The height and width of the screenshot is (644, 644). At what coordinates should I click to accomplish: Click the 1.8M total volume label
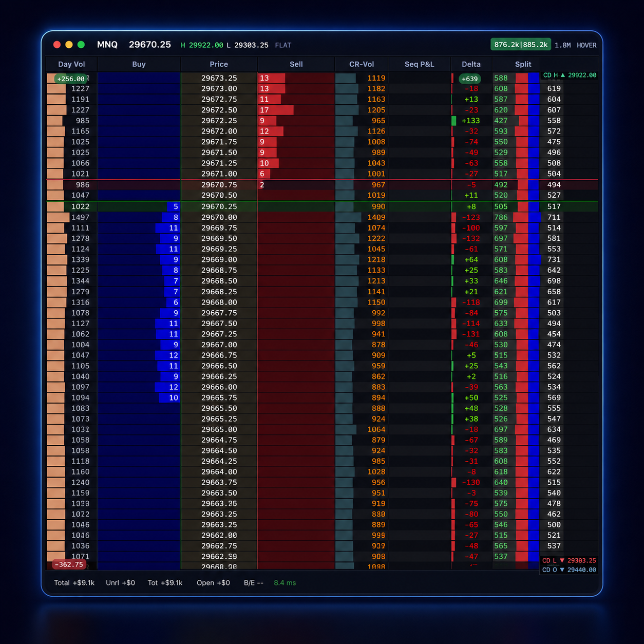tap(563, 45)
